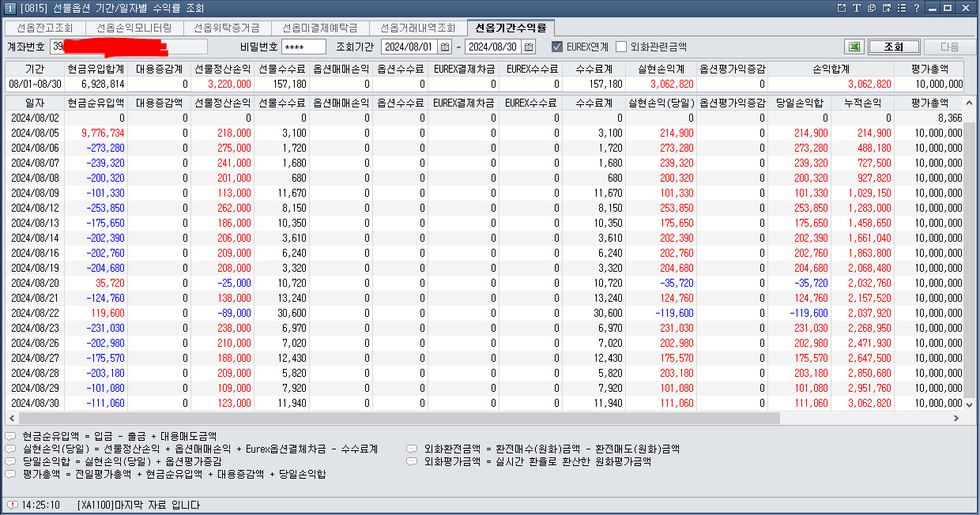Screen dimensions: 980x515
Task: Click status message [XA1100]마지막 자료 입니다
Action: coord(139,505)
